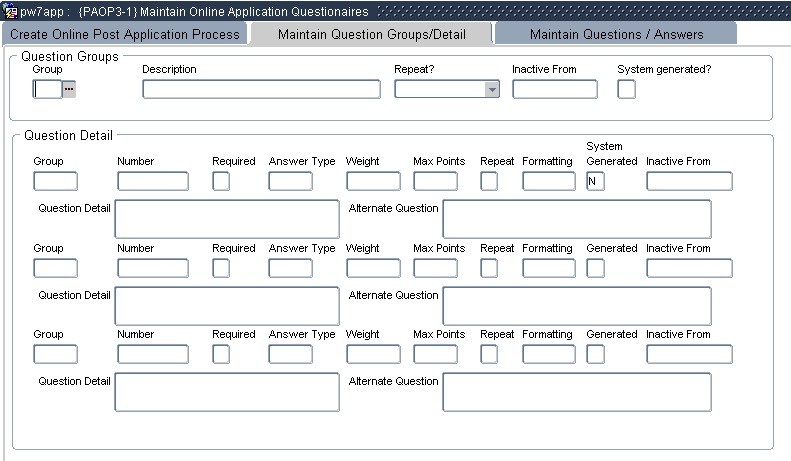Screen dimensions: 791x461
Task: Toggle the Generated checkbox in the third question row
Action: click(595, 354)
